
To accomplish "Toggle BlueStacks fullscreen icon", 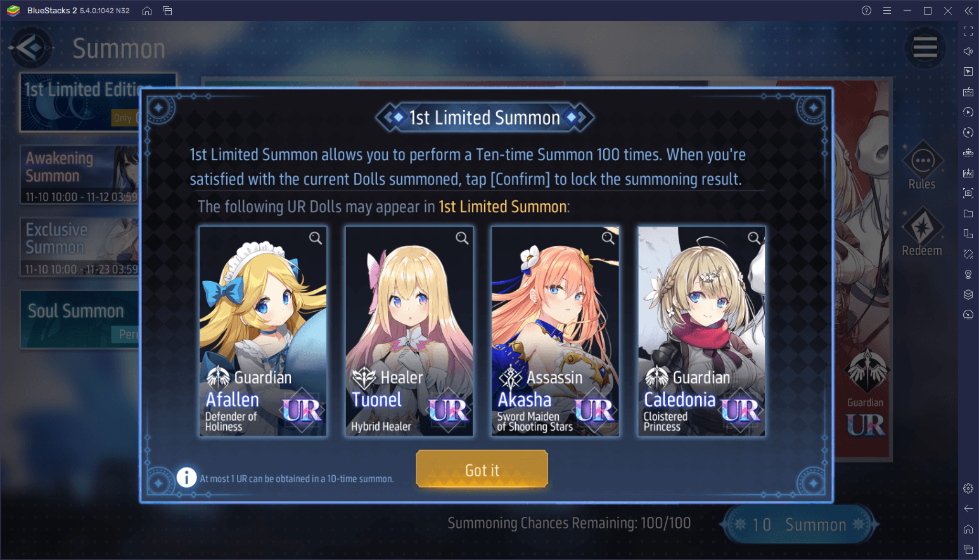I will pos(968,31).
